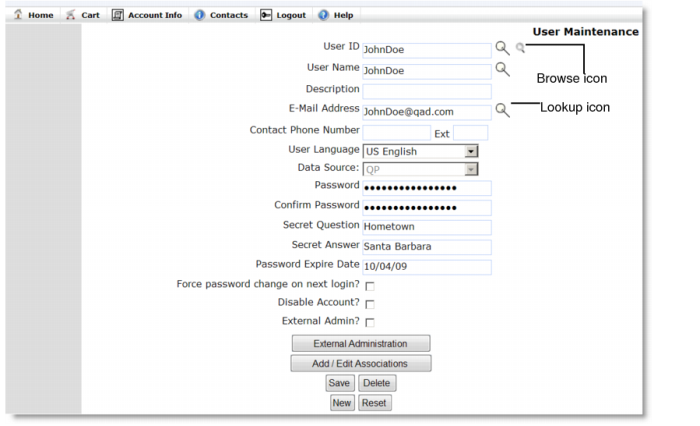Click the Description input field

click(x=427, y=92)
